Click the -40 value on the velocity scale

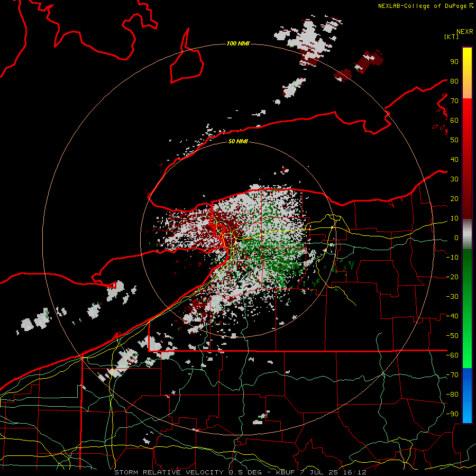point(452,316)
